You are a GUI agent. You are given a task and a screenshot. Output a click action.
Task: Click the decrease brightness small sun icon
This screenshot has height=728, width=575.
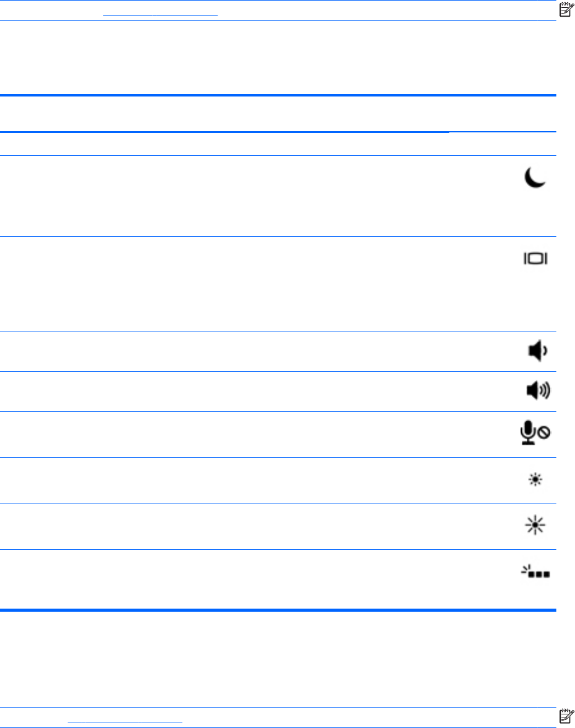(535, 479)
